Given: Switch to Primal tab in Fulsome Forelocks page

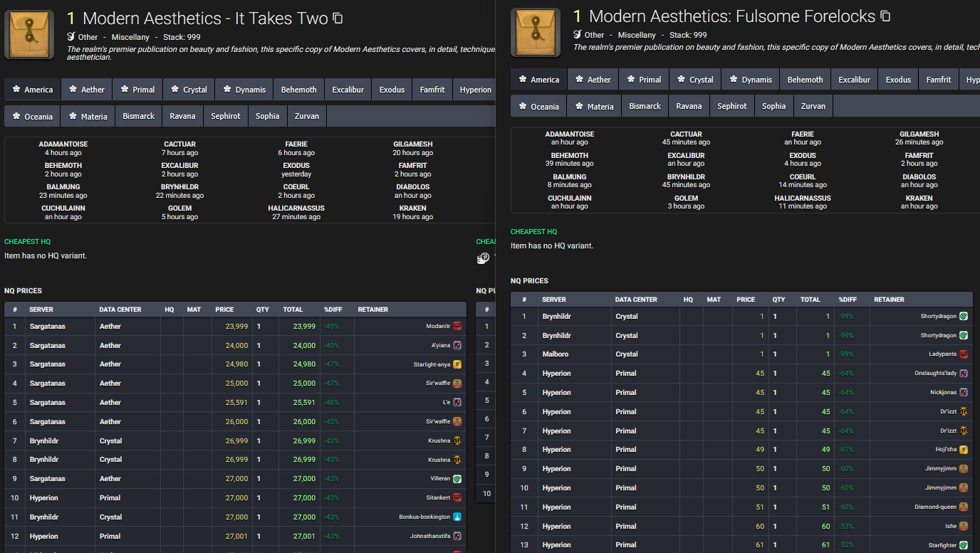Looking at the screenshot, I should (x=644, y=80).
